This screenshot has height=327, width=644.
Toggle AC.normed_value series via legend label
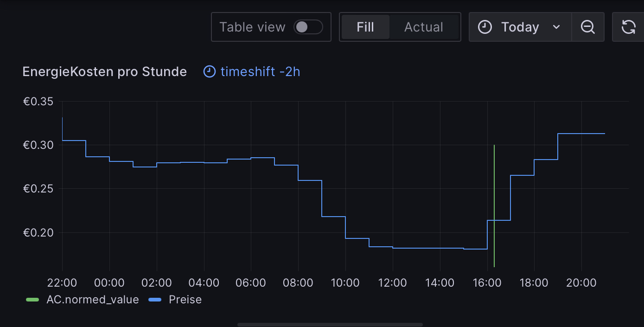tap(93, 300)
